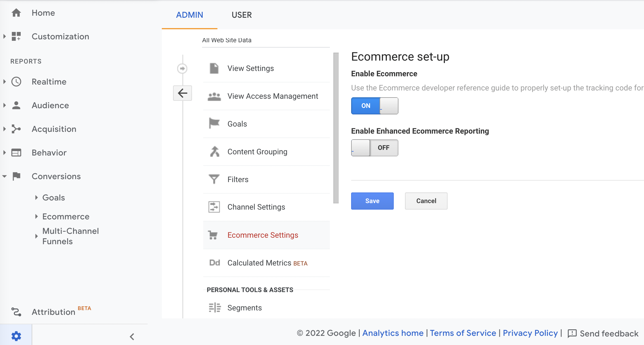The width and height of the screenshot is (644, 345).
Task: Click the Calculated Metrics Dd icon
Action: tap(215, 263)
